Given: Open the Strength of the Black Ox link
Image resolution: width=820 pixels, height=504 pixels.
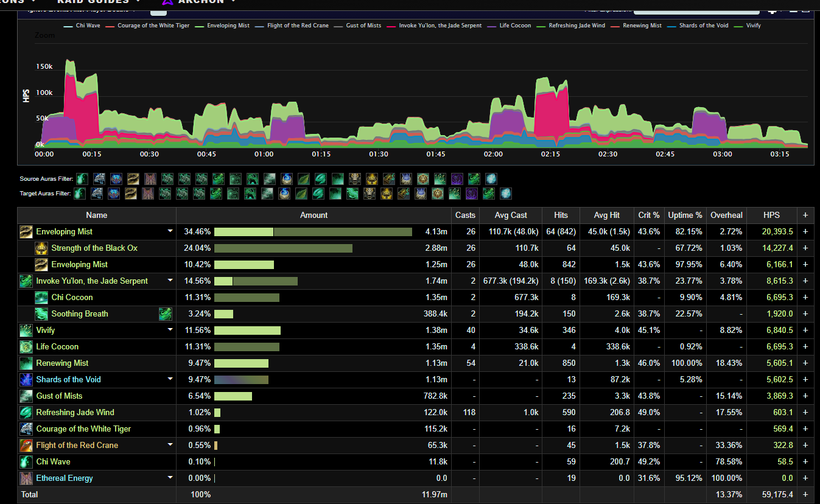Looking at the screenshot, I should pyautogui.click(x=94, y=248).
